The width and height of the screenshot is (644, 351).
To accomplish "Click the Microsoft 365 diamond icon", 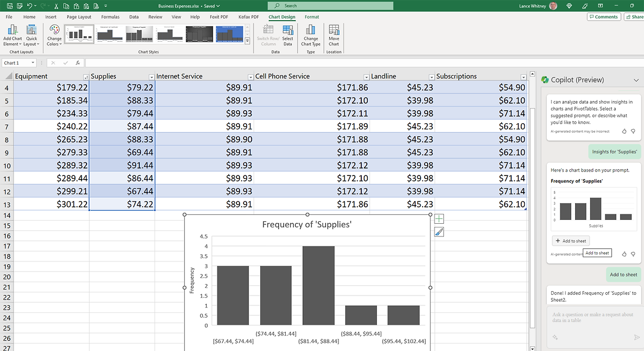I will click(569, 6).
